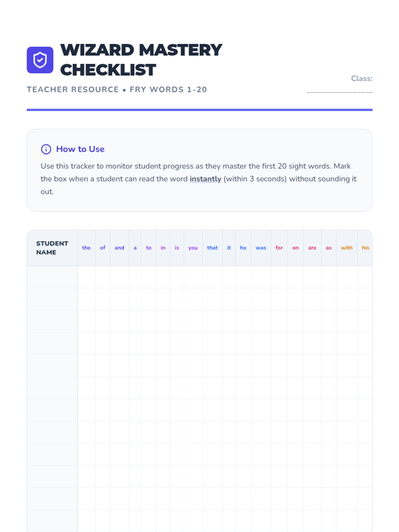Viewport: 399px width, 532px height.
Task: Mark second row box under "was"
Action: [261, 299]
